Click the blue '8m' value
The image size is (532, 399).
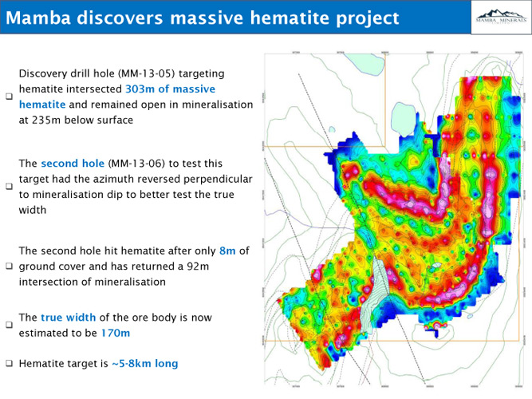point(227,251)
